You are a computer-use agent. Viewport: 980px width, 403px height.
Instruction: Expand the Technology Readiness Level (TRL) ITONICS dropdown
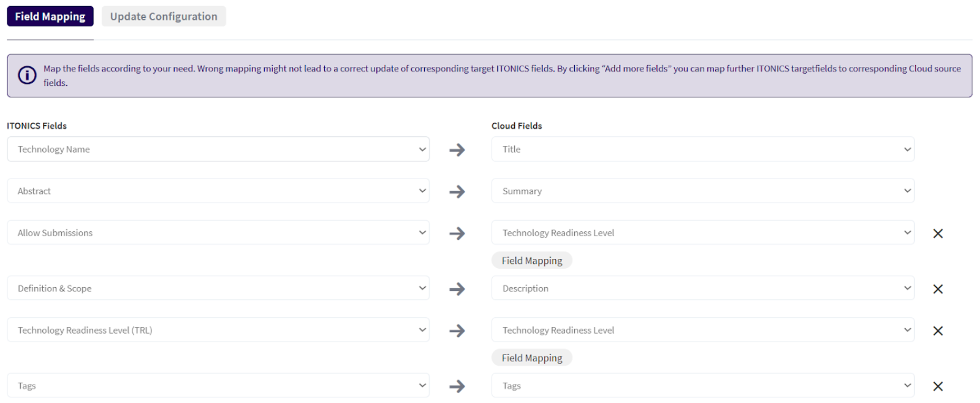[x=218, y=330]
